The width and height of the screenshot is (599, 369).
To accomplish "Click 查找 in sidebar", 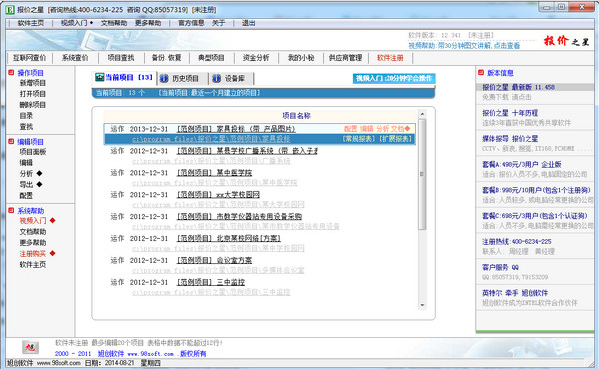I will coord(26,127).
